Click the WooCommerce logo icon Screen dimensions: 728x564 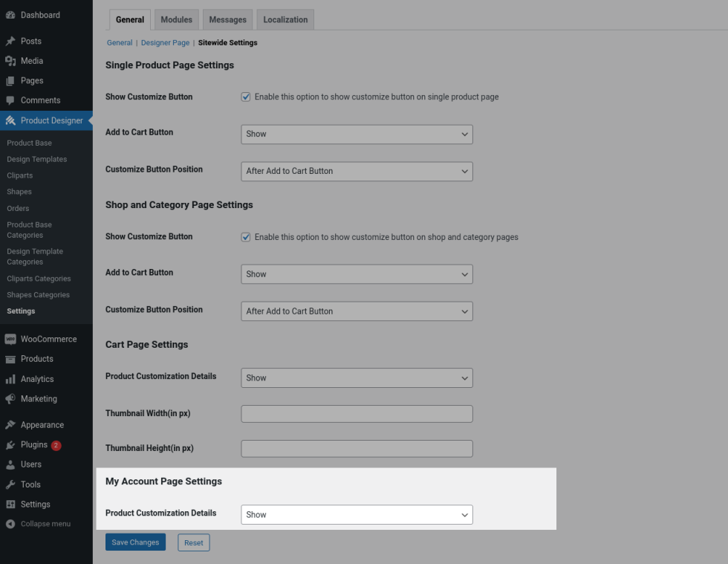click(x=10, y=339)
